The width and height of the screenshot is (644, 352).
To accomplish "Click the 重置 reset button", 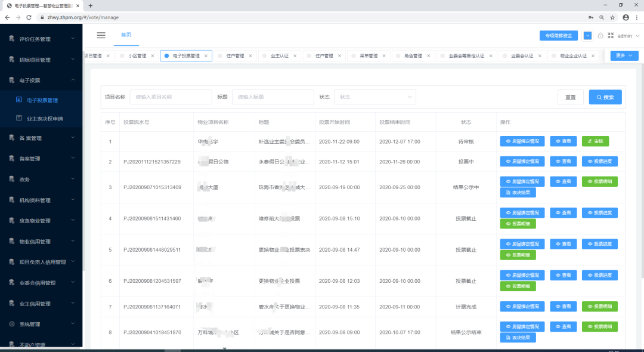I will click(571, 97).
